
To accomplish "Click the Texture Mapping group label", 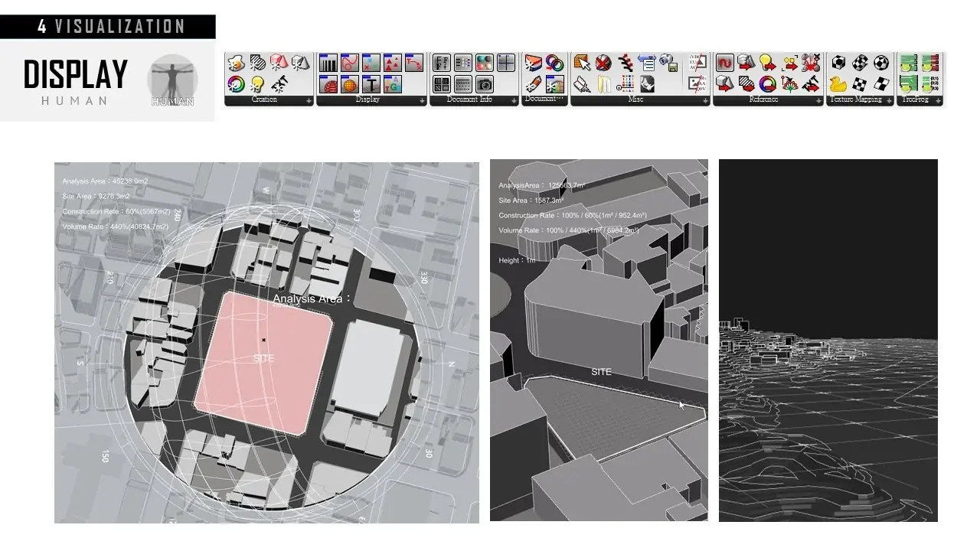I will [x=855, y=99].
